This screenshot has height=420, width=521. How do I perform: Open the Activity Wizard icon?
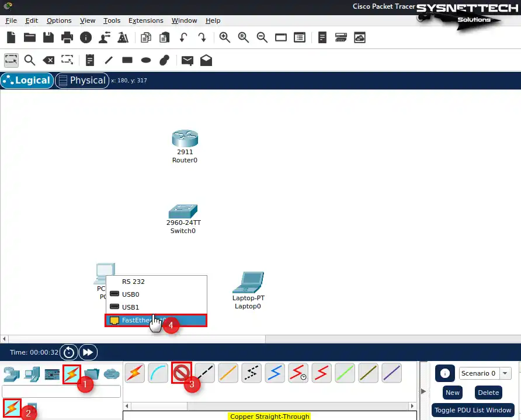pos(105,37)
